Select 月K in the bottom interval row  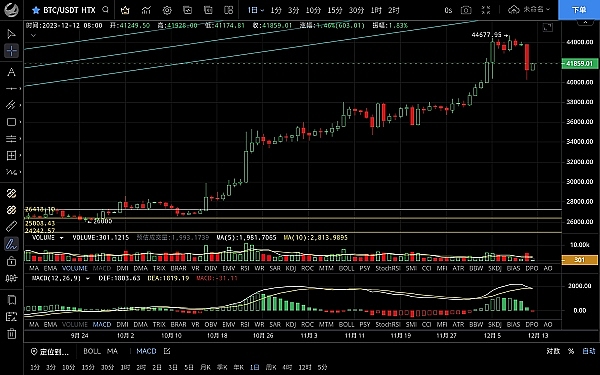[x=205, y=367]
